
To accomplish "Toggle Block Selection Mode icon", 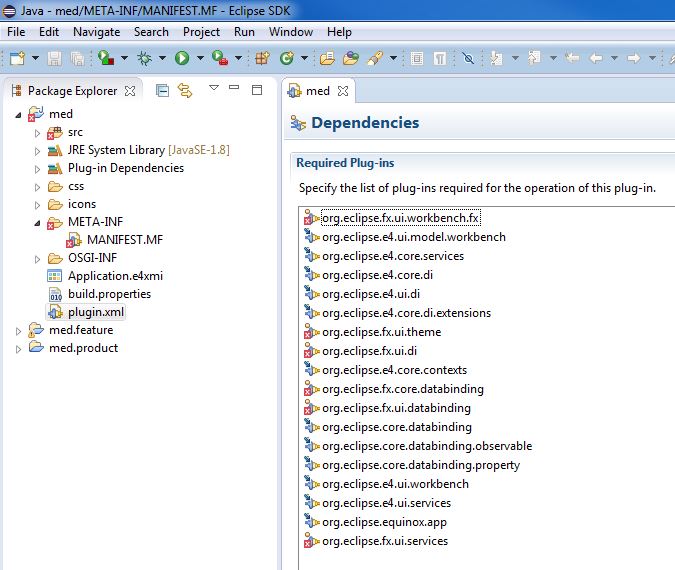I will [x=417, y=58].
